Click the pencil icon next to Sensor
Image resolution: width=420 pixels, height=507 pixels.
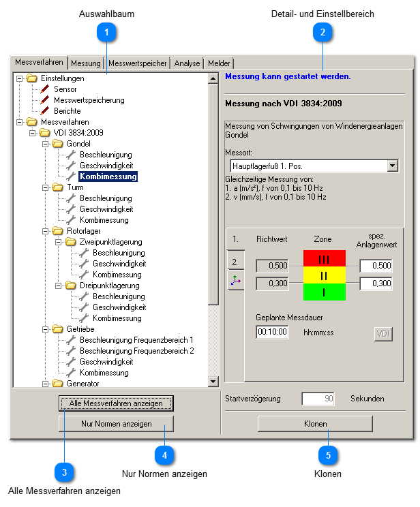tap(46, 89)
